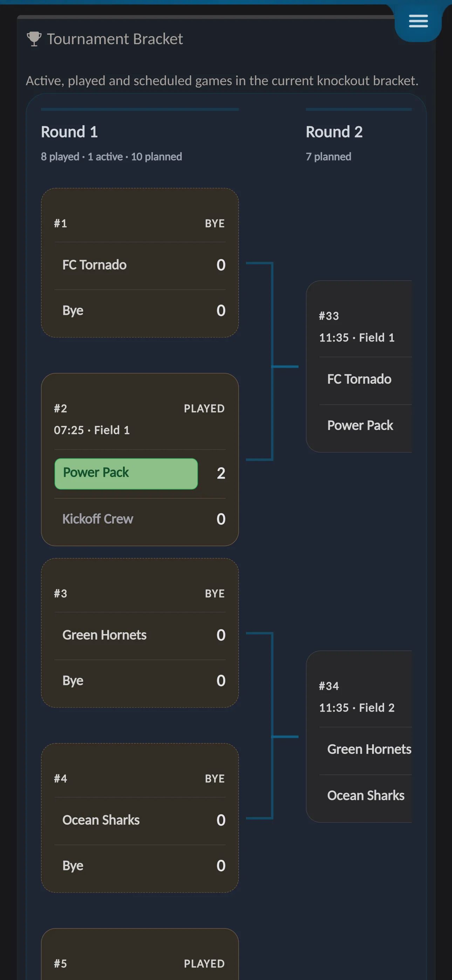Select the Tournament Bracket heading
452x980 pixels.
115,39
